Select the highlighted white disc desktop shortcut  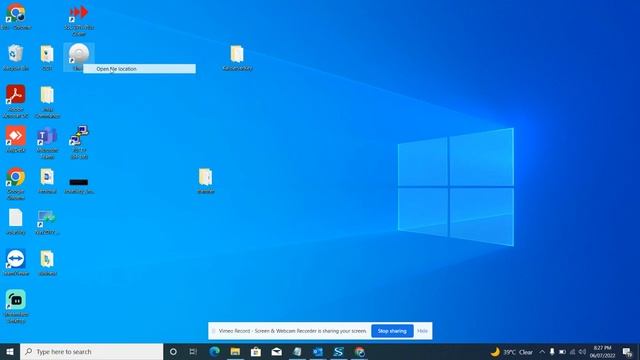(79, 55)
